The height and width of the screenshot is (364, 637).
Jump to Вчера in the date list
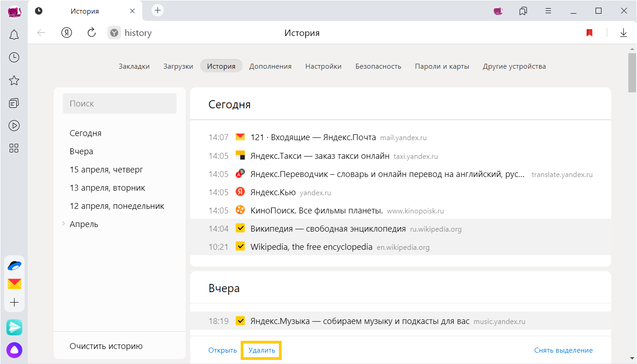pyautogui.click(x=81, y=152)
